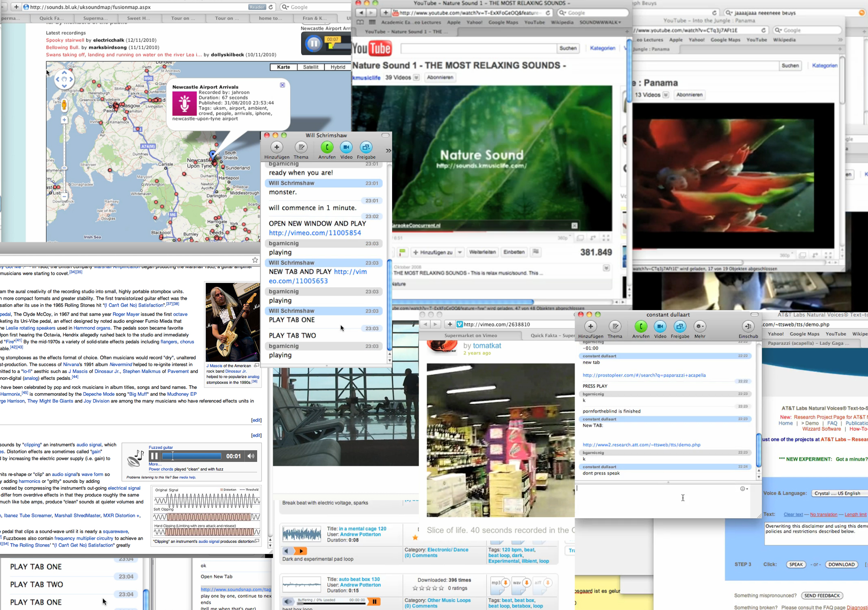Click the constant dullaart message input field
This screenshot has height=610, width=868.
coord(657,500)
